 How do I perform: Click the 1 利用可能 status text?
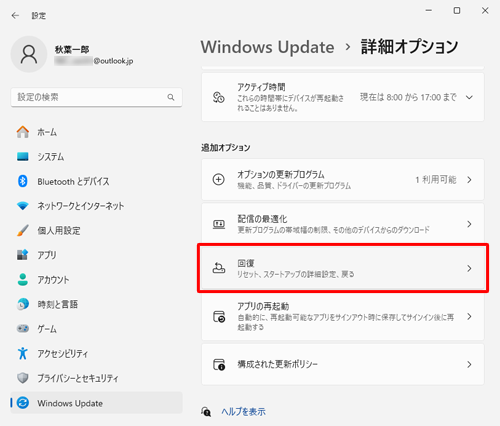[436, 180]
